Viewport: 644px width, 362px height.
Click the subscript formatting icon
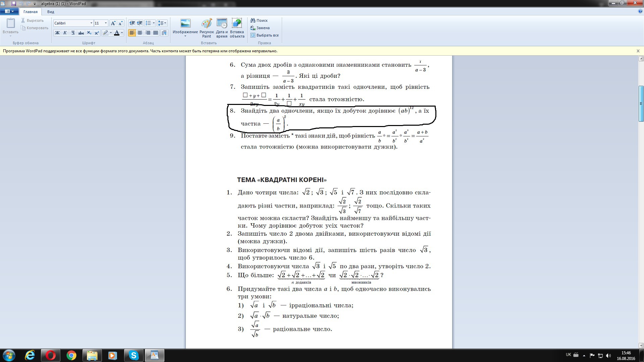click(x=89, y=33)
